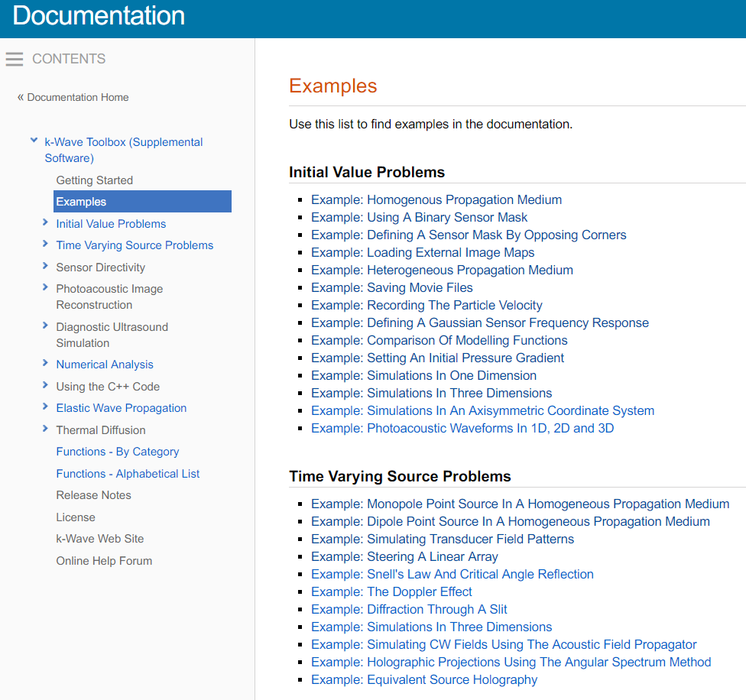Viewport: 746px width, 700px height.
Task: Expand the Sensor Directivity section arrow
Action: (x=46, y=267)
